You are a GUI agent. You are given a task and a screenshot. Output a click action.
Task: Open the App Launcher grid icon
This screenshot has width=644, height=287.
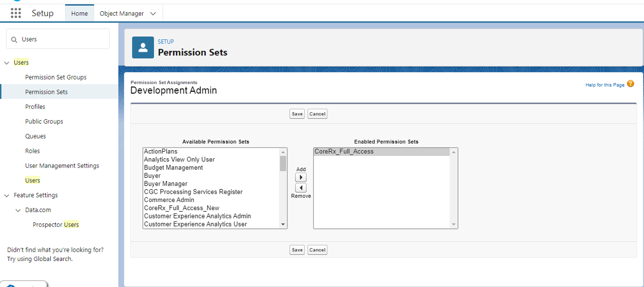(x=16, y=13)
